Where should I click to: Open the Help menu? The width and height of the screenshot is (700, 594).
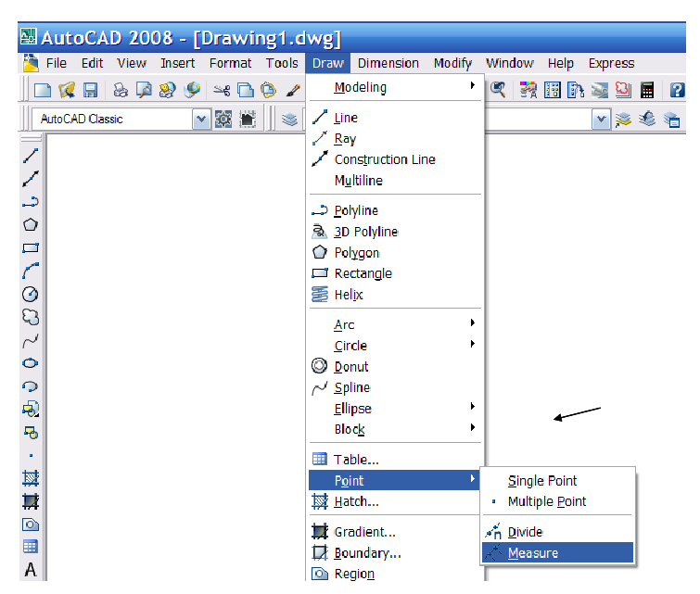[x=561, y=63]
